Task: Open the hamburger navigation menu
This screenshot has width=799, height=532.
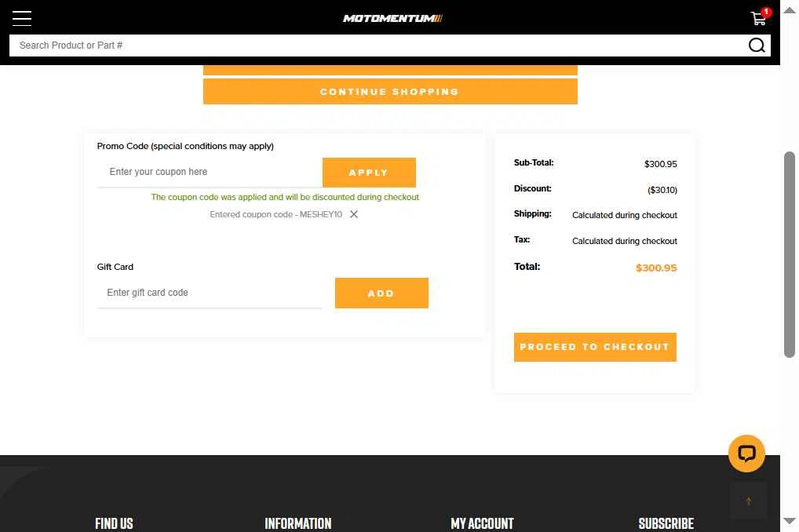Action: [22, 18]
